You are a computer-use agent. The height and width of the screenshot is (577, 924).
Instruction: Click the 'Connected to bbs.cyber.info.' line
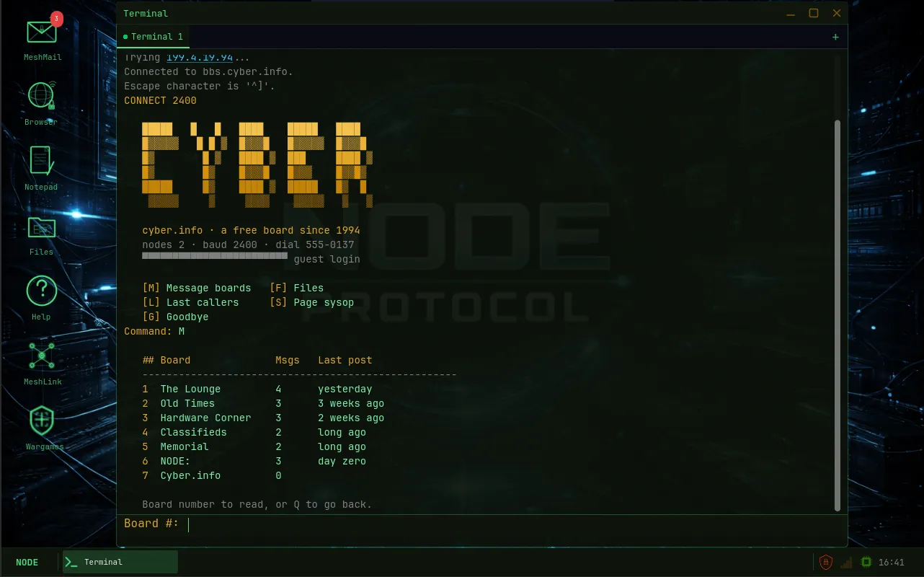click(x=208, y=71)
